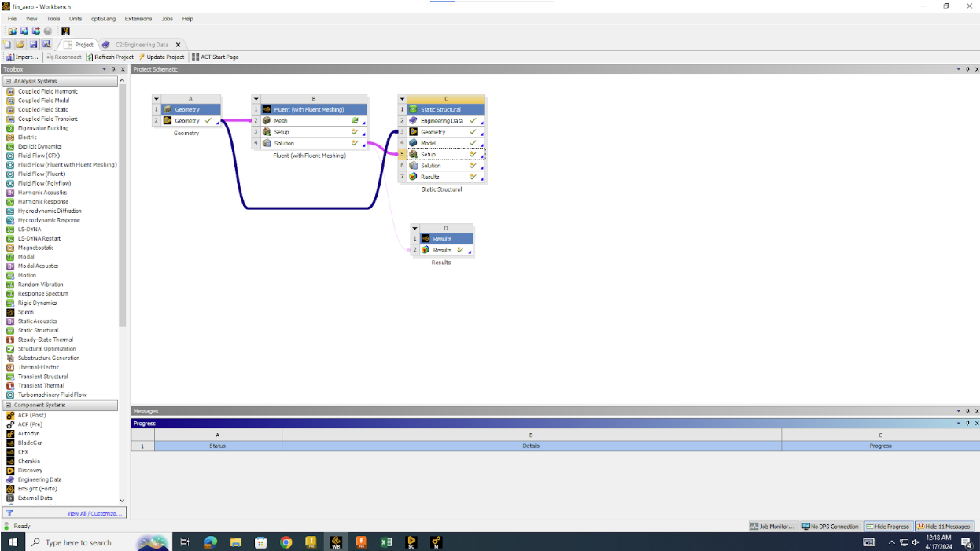
Task: Open Excel from the Windows taskbar
Action: 386,542
